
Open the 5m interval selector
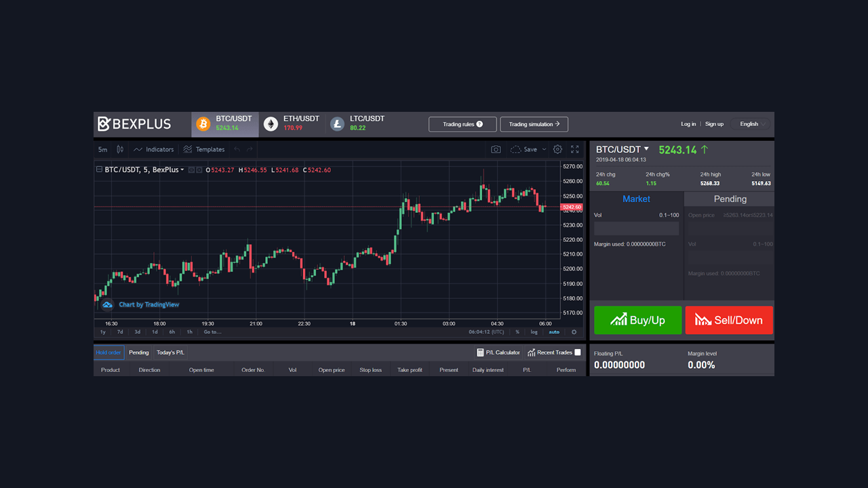[102, 149]
